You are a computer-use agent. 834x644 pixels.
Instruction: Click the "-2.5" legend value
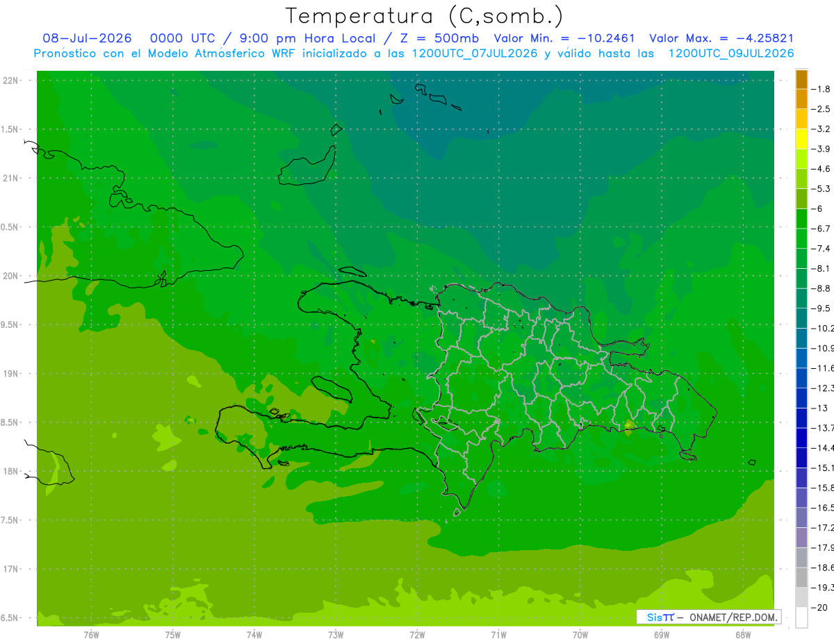(x=821, y=109)
